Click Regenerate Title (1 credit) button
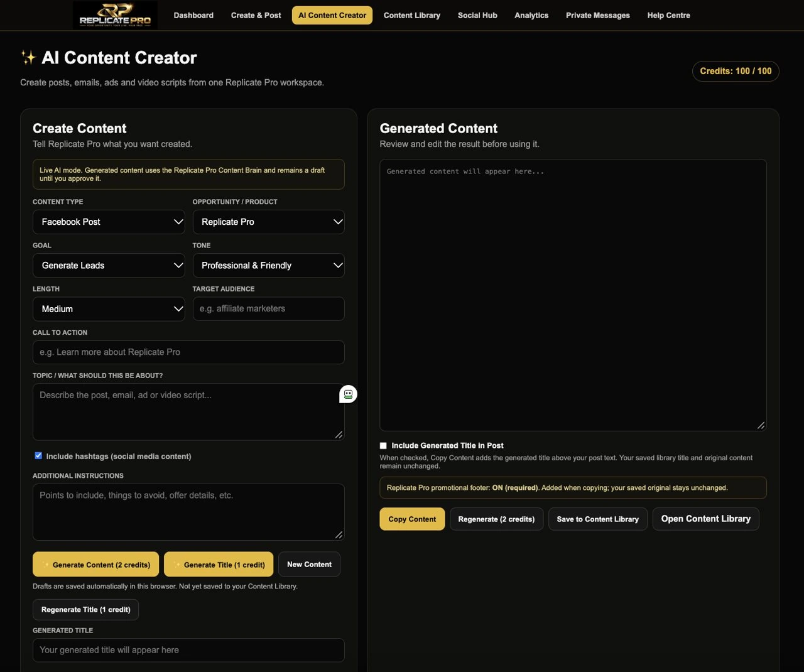 pyautogui.click(x=86, y=610)
